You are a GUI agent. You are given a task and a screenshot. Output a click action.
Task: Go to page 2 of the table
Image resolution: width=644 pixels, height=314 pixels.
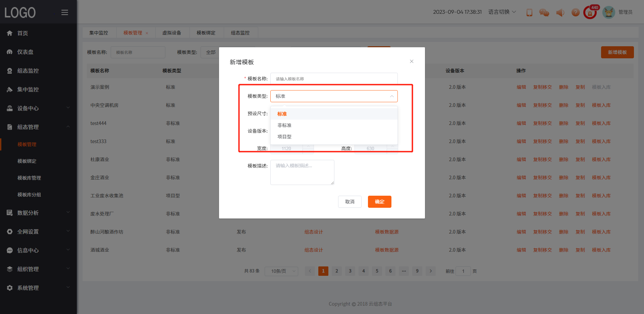(337, 271)
